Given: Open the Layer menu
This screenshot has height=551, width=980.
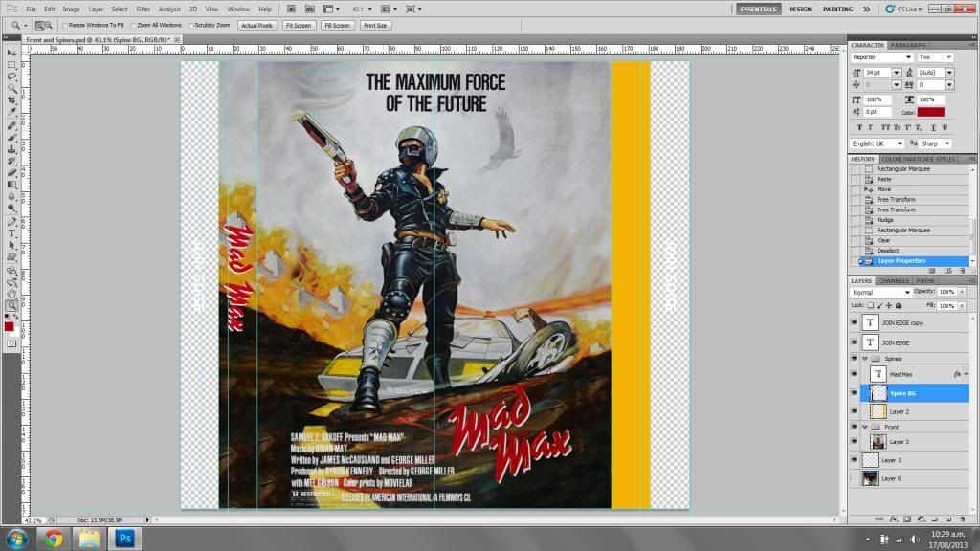Looking at the screenshot, I should pos(96,10).
